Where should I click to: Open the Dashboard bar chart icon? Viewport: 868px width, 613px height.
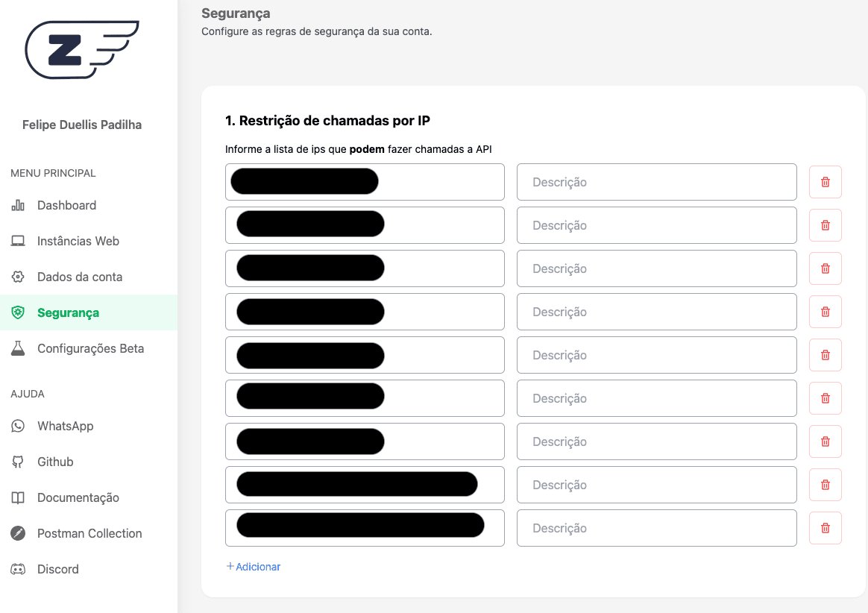click(x=18, y=205)
